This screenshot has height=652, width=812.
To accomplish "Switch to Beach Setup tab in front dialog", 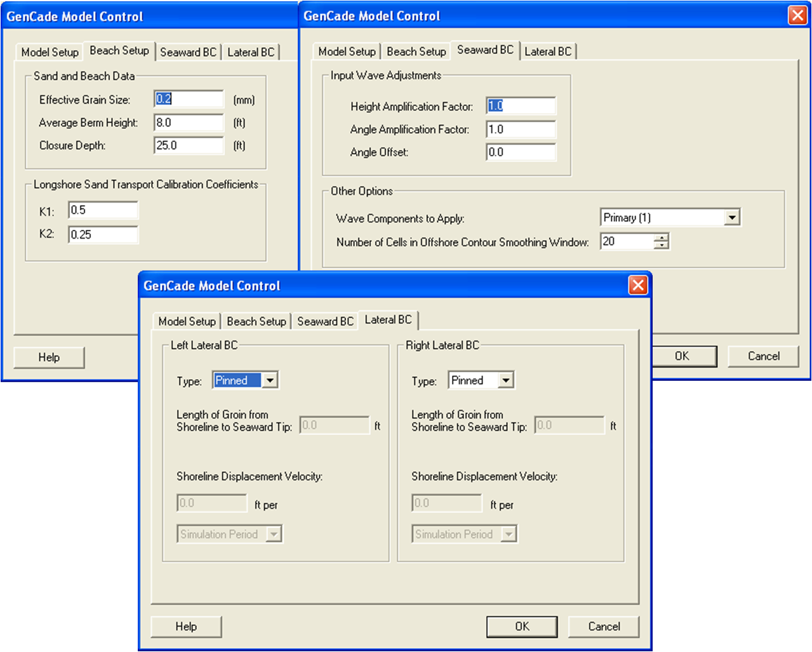I will (256, 321).
